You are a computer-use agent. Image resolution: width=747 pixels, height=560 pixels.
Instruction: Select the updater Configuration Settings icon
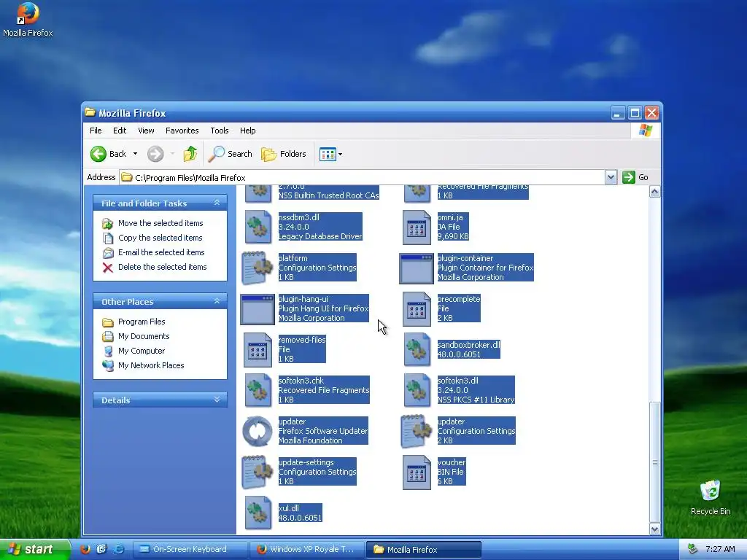pyautogui.click(x=416, y=432)
